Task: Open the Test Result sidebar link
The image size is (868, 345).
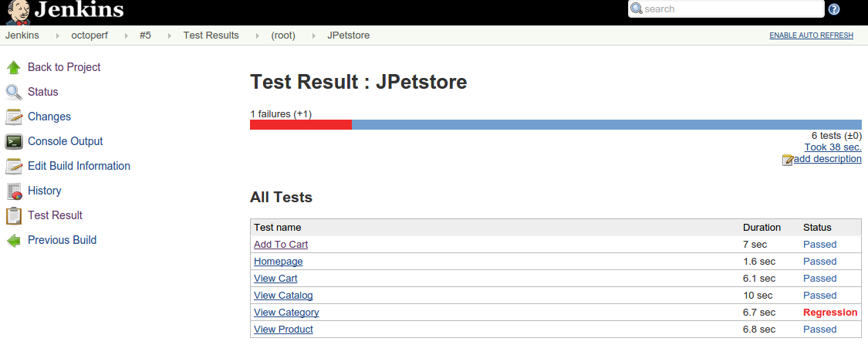Action: click(x=55, y=215)
